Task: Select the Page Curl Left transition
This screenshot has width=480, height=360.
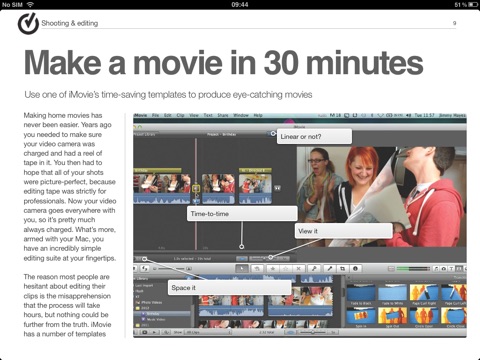Action: tap(454, 294)
